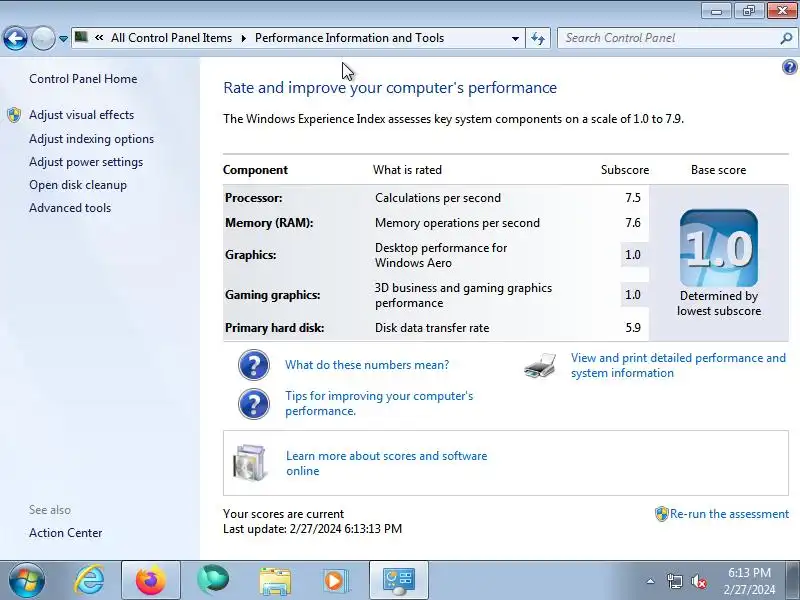Click question icon beside Tips for improving
This screenshot has width=800, height=600.
click(x=254, y=404)
